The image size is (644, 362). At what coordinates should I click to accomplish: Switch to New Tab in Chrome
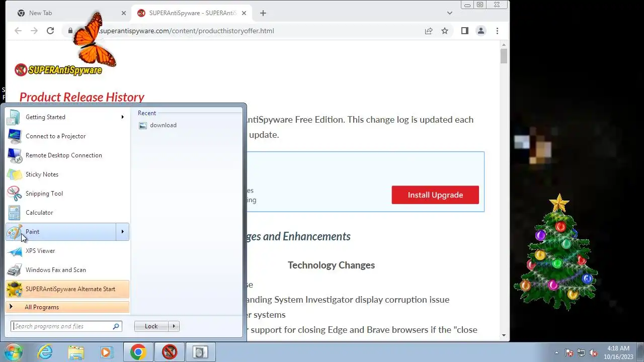(69, 13)
